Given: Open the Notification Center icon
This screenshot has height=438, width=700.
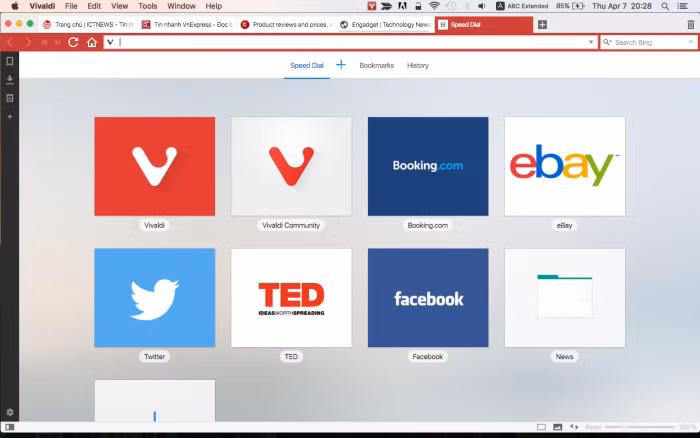Looking at the screenshot, I should pyautogui.click(x=683, y=6).
